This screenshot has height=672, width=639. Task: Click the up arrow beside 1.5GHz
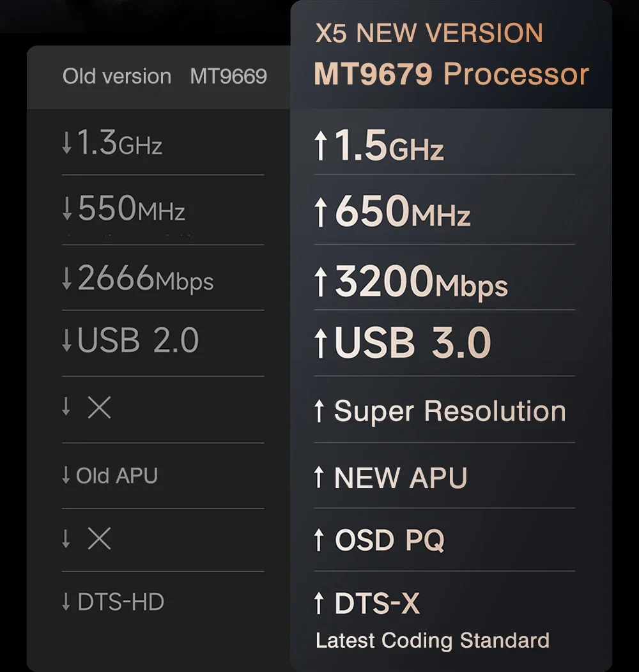tap(321, 147)
